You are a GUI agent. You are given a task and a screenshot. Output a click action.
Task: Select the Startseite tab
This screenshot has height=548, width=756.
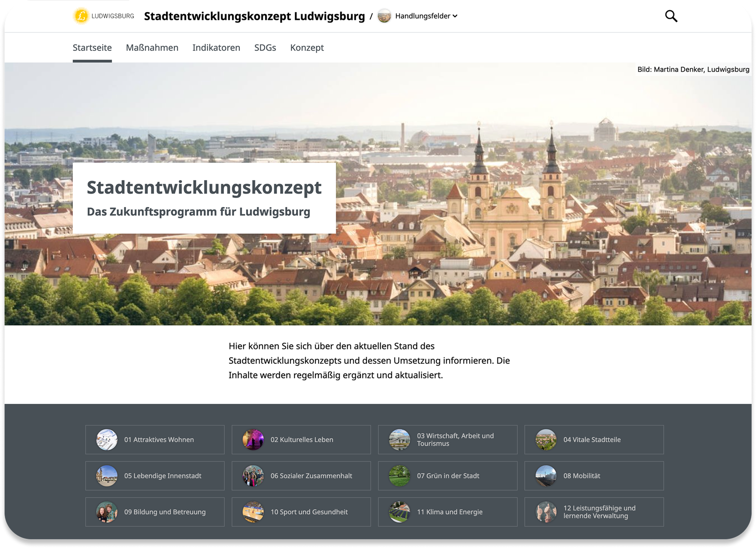92,48
